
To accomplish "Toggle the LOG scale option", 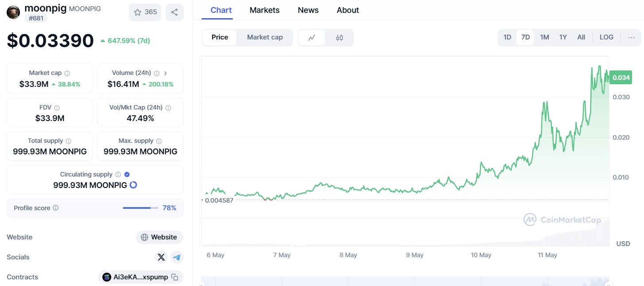I will 606,37.
